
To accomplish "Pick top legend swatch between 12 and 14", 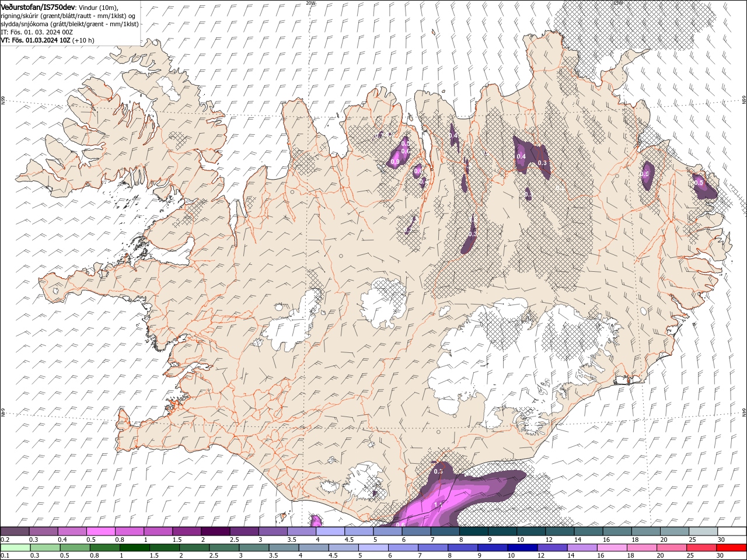I will [559, 531].
